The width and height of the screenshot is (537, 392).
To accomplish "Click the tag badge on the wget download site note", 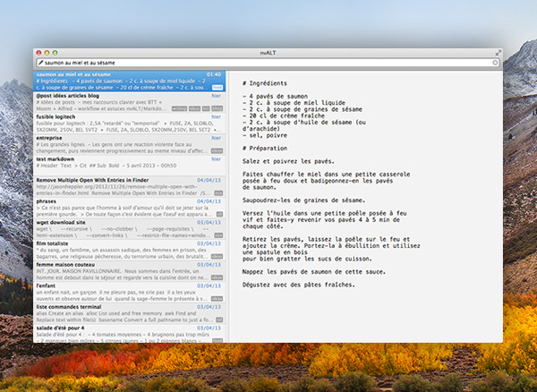I will point(218,235).
